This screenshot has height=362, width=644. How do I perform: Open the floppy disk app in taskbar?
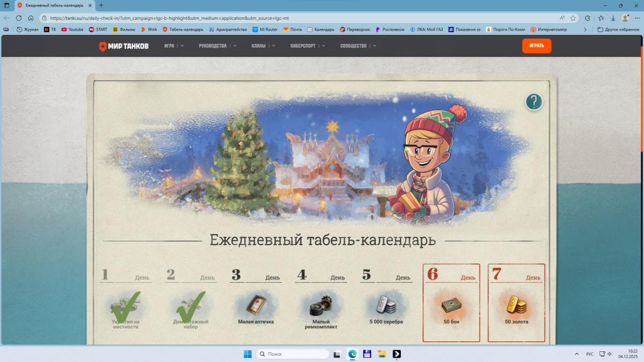pyautogui.click(x=367, y=354)
